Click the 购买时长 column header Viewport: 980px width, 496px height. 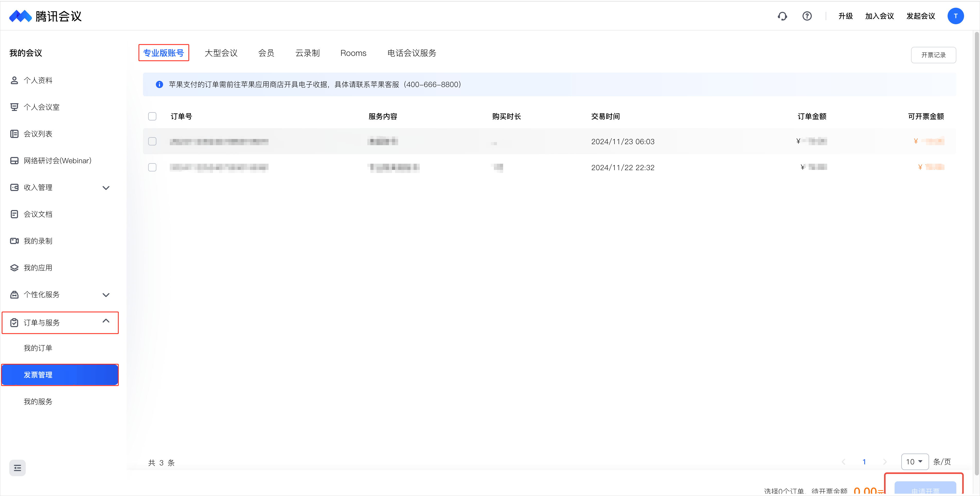click(506, 117)
